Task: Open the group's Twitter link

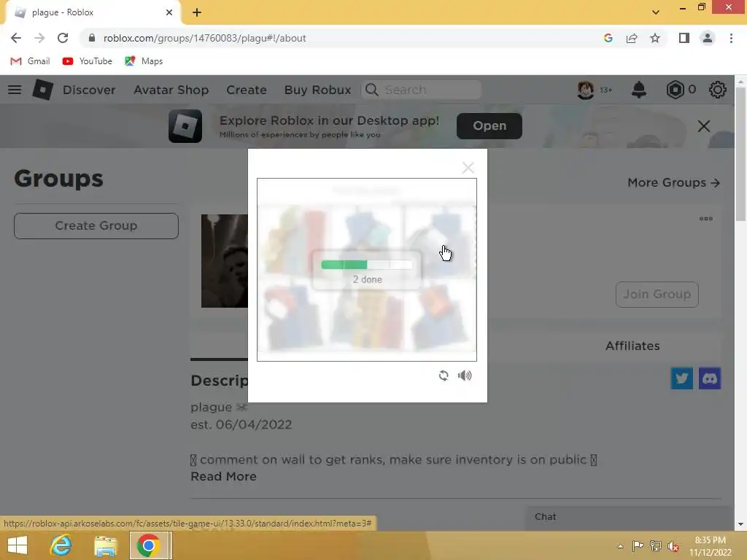Action: [x=682, y=378]
